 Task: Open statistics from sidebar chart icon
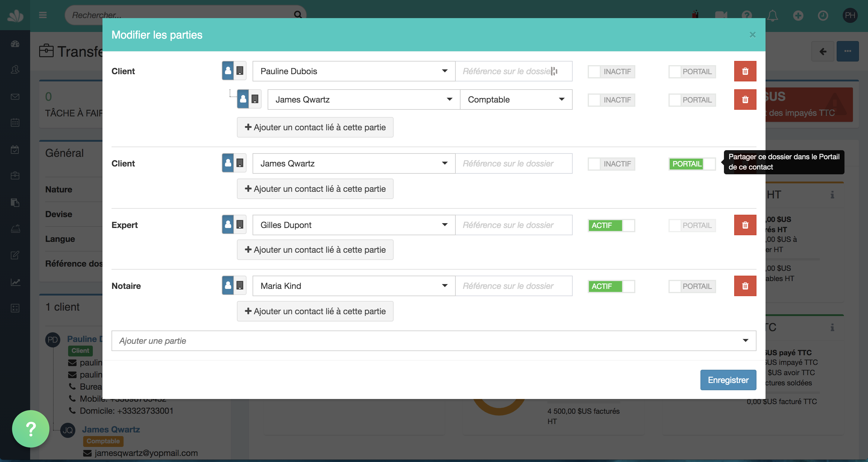click(x=15, y=282)
